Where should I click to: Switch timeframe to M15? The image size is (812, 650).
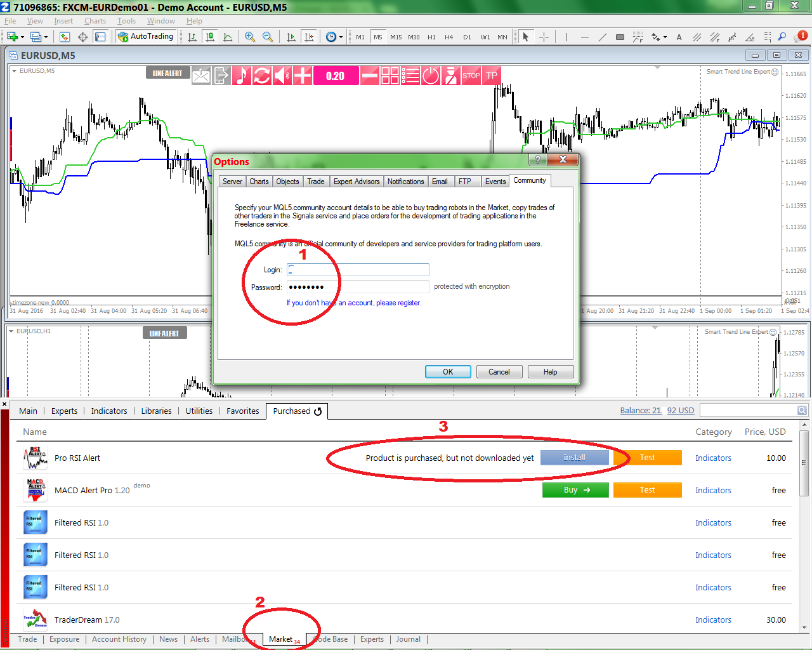point(396,37)
